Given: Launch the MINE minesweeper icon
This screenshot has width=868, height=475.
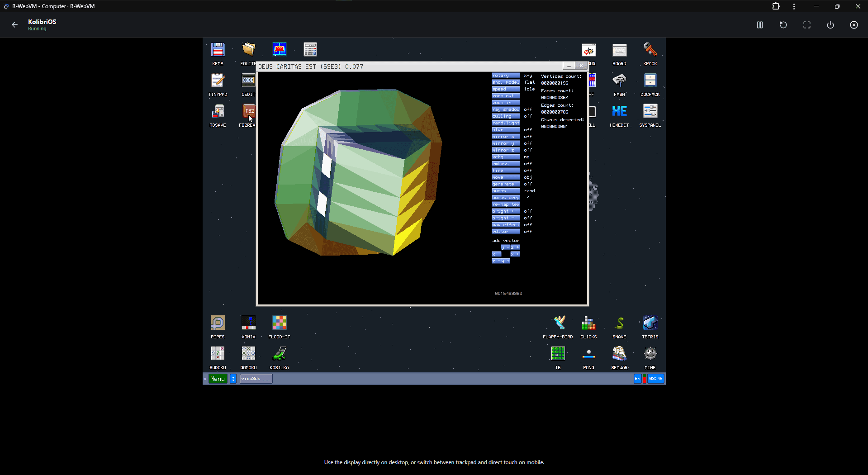Looking at the screenshot, I should pyautogui.click(x=650, y=354).
